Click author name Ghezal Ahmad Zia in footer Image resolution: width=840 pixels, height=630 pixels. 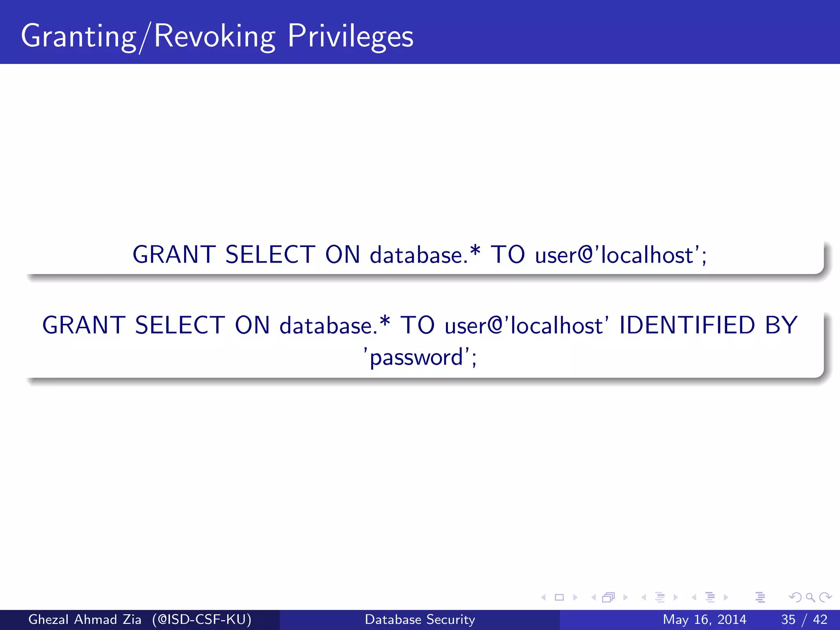(85, 619)
